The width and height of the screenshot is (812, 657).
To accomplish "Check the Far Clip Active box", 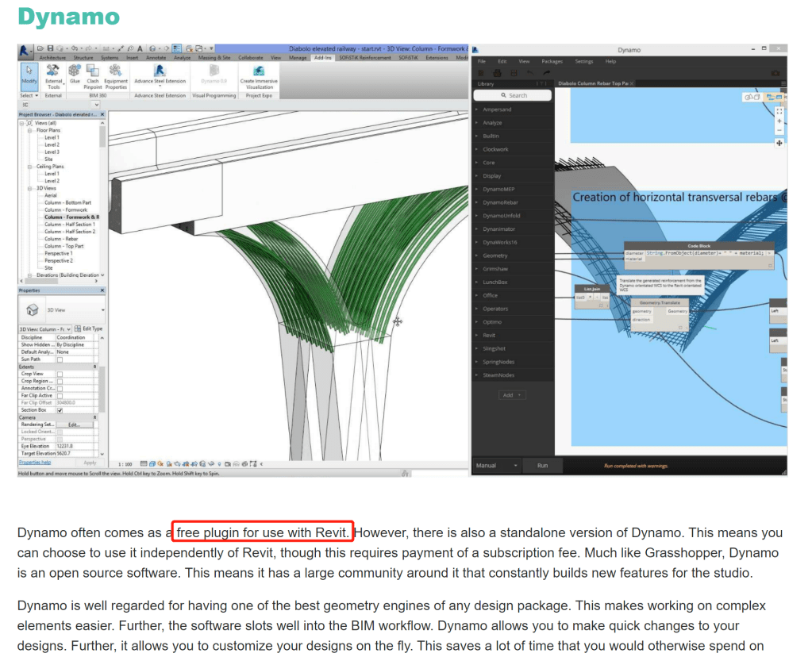I will click(60, 395).
